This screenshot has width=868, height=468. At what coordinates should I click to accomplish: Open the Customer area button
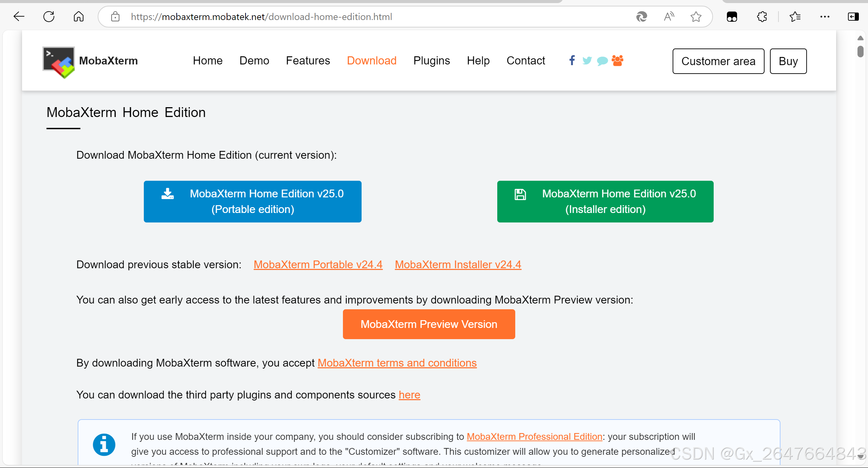pos(718,61)
